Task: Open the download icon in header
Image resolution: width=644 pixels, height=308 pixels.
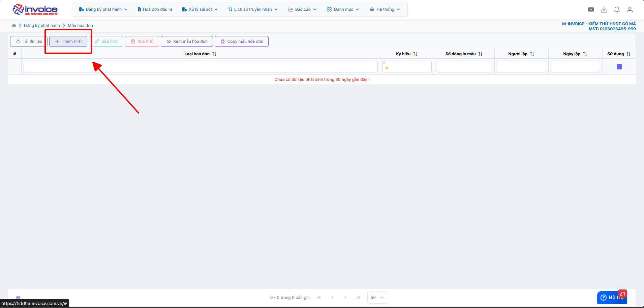Action: [604, 9]
